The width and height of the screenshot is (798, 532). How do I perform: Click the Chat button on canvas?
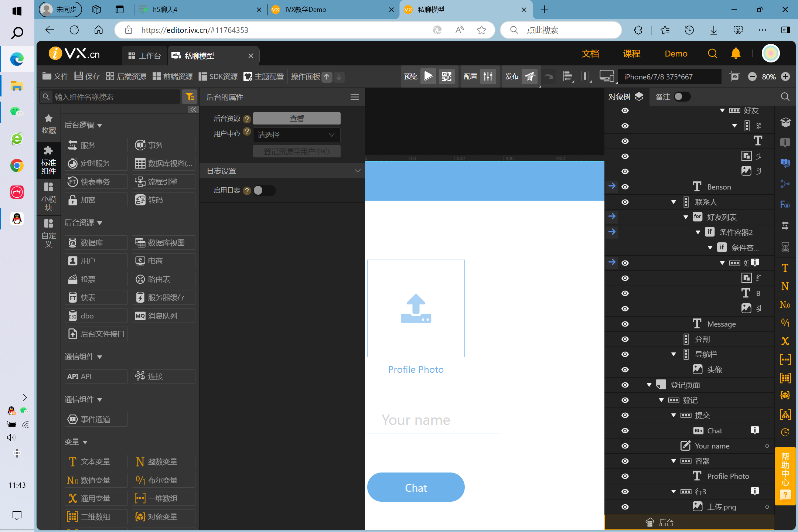(x=416, y=487)
